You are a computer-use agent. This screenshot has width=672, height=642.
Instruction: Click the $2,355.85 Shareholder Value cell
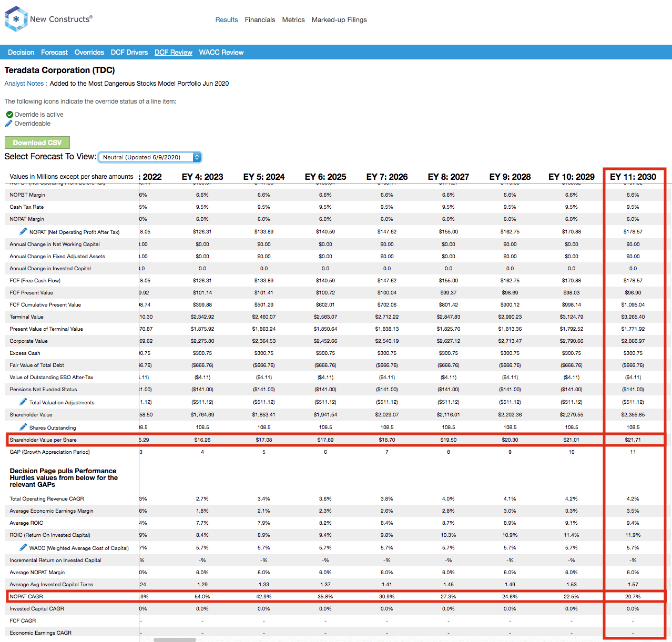[633, 414]
